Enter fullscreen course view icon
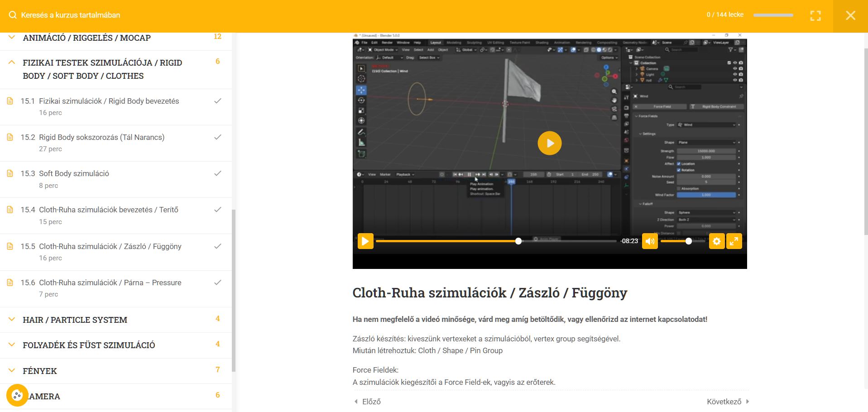 [x=815, y=15]
